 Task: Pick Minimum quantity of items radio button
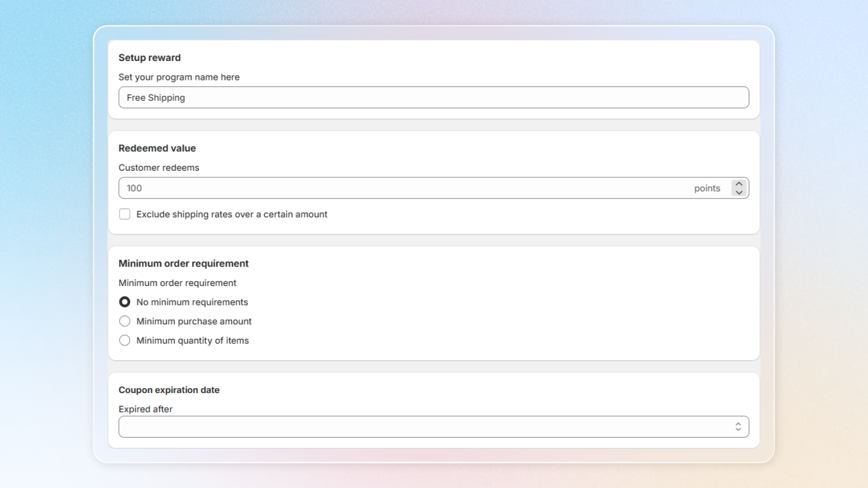(125, 340)
